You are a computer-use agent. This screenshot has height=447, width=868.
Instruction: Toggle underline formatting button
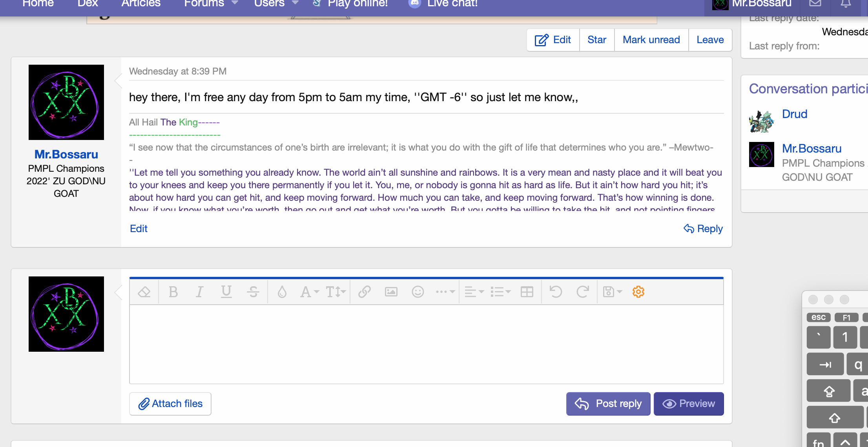tap(226, 292)
